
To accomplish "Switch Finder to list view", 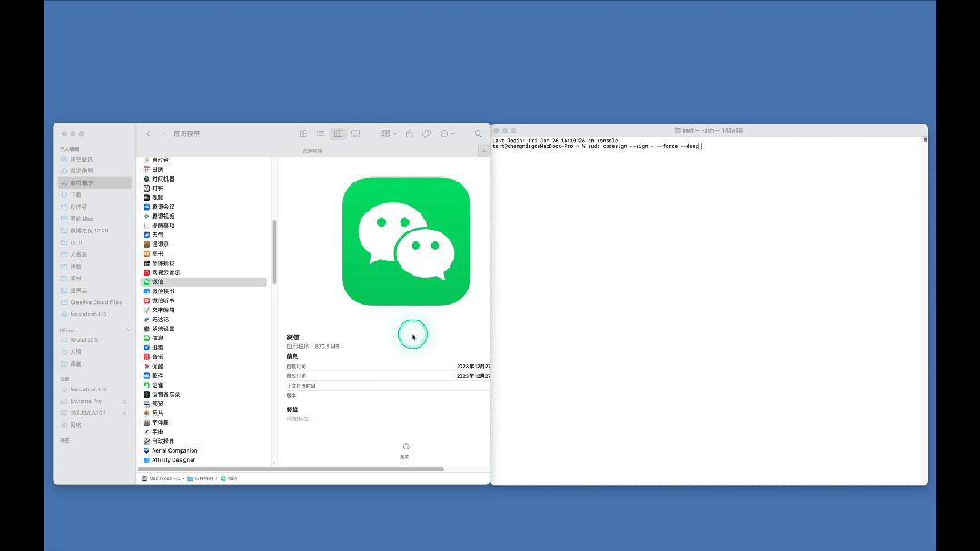I will [x=321, y=133].
